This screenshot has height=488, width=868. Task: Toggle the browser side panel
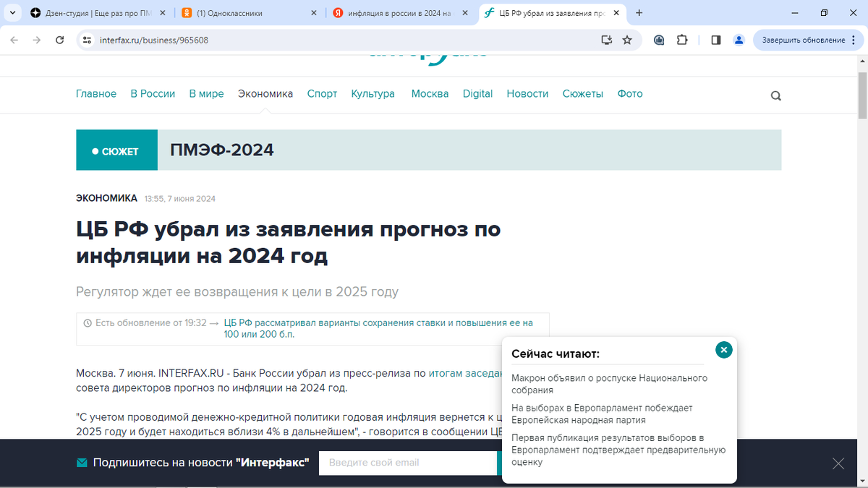[x=716, y=40]
